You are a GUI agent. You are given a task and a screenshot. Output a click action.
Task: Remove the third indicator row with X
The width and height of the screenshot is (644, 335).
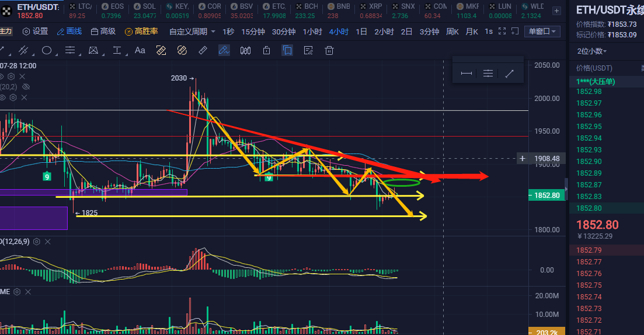pos(25,97)
